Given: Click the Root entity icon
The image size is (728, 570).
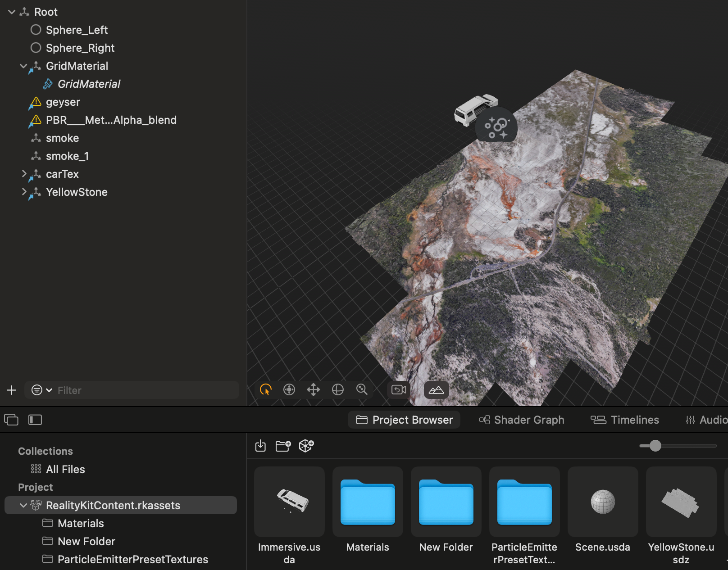Looking at the screenshot, I should click(24, 12).
